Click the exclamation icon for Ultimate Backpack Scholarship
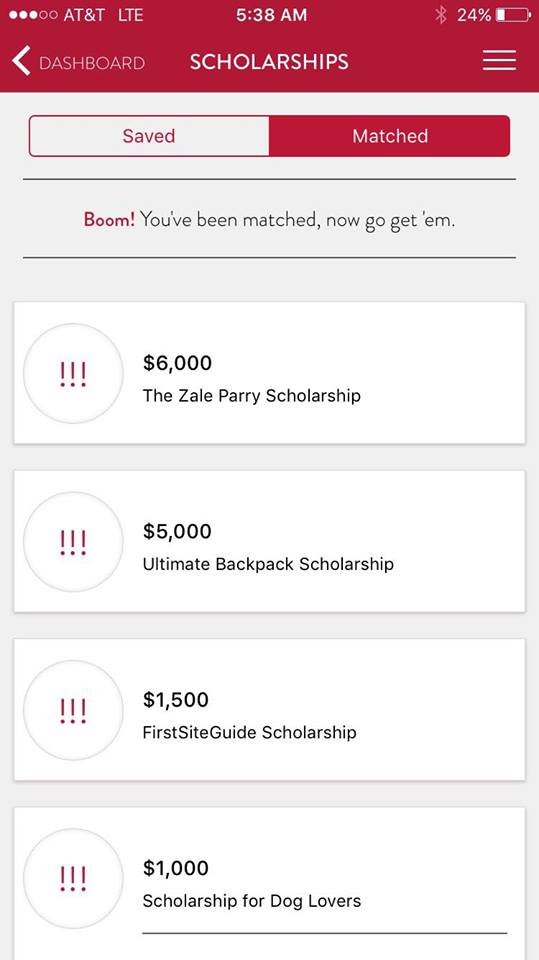 [x=74, y=542]
